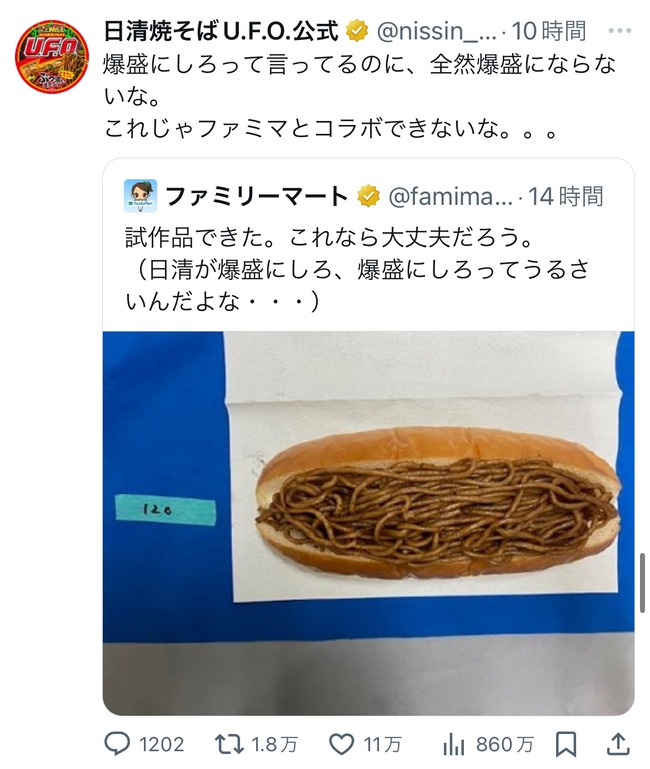Open the FamilyMart avatar in quoted post
This screenshot has width=650, height=769.
click(x=140, y=196)
